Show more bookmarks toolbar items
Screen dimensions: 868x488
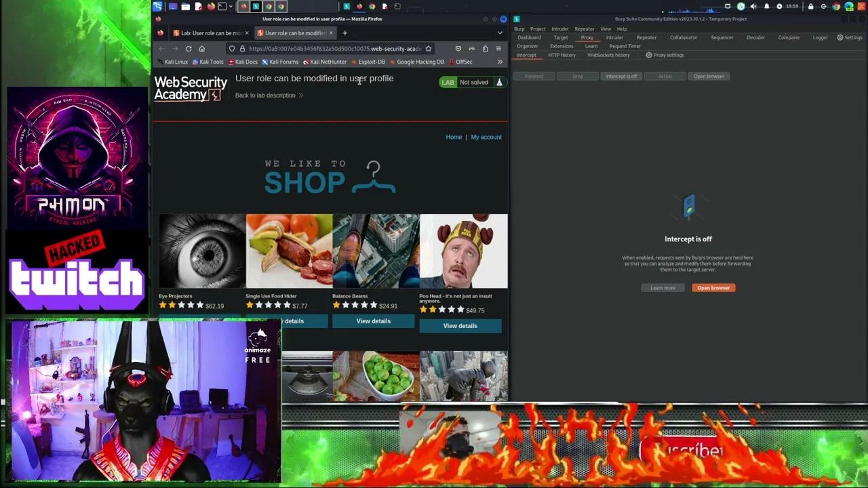[500, 62]
